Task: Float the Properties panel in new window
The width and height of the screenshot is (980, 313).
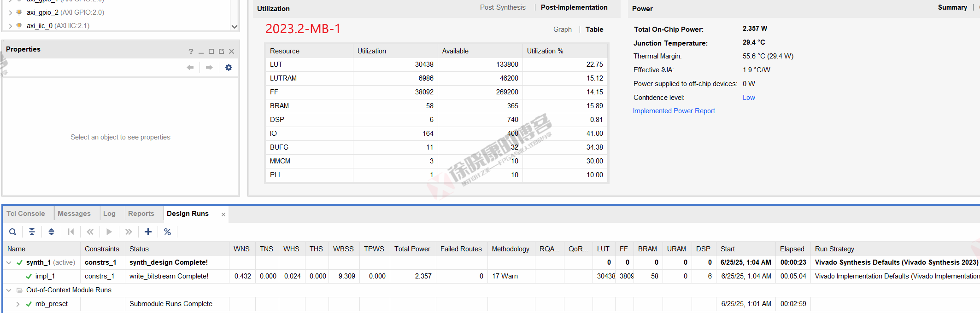Action: click(221, 52)
